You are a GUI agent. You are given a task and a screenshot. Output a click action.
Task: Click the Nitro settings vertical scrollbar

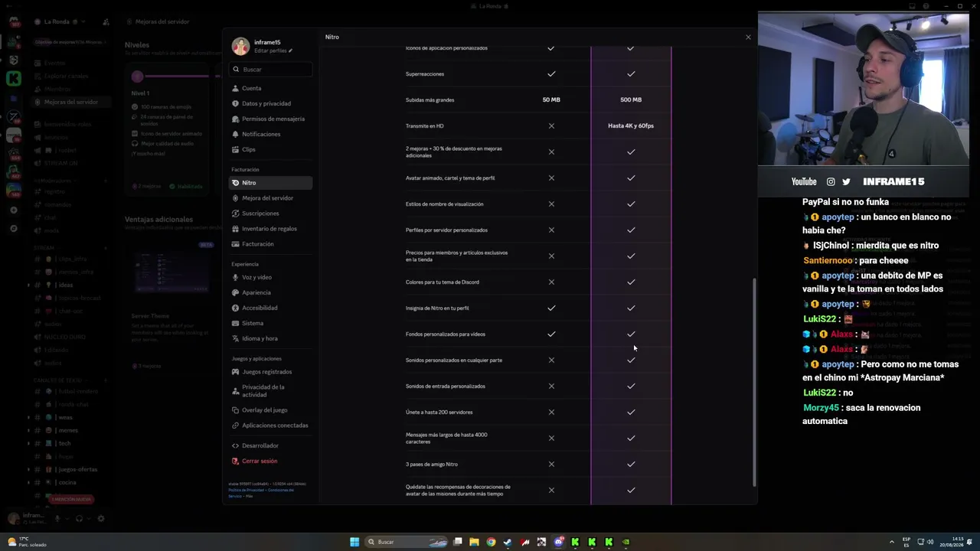754,383
